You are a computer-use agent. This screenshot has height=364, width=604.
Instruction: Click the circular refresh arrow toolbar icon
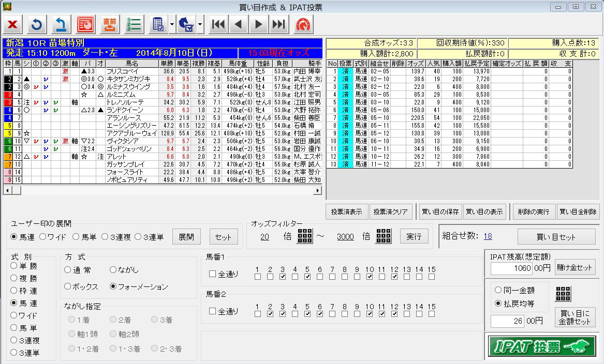(x=37, y=25)
